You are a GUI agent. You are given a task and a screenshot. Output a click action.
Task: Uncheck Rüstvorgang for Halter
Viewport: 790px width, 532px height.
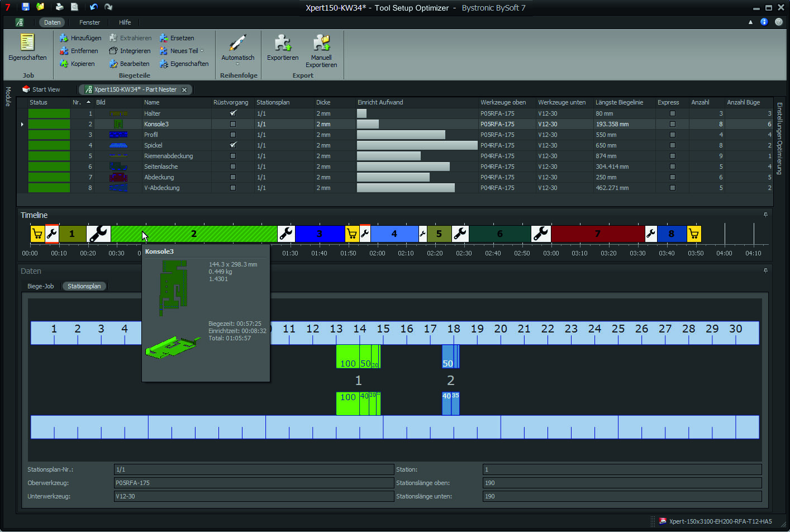[233, 113]
